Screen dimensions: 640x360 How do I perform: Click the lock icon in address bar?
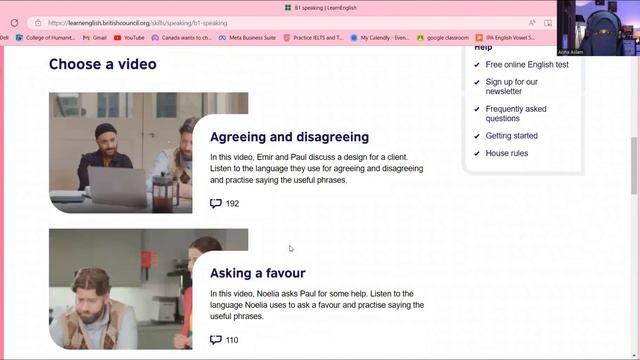38,23
